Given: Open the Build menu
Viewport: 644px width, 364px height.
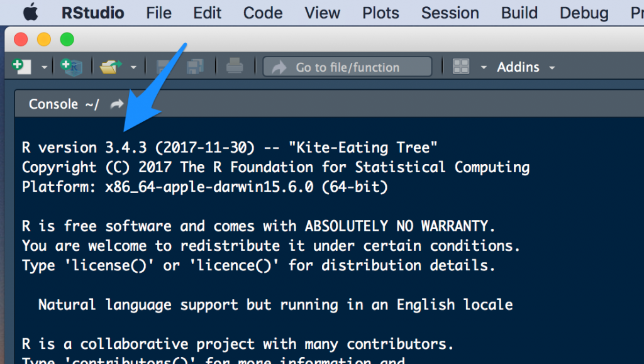Looking at the screenshot, I should coord(519,13).
